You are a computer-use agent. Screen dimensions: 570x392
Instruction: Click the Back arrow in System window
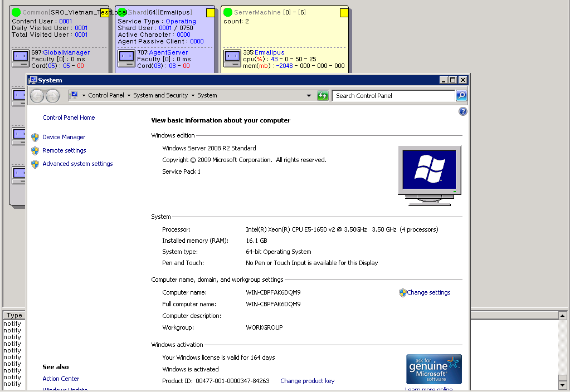37,96
